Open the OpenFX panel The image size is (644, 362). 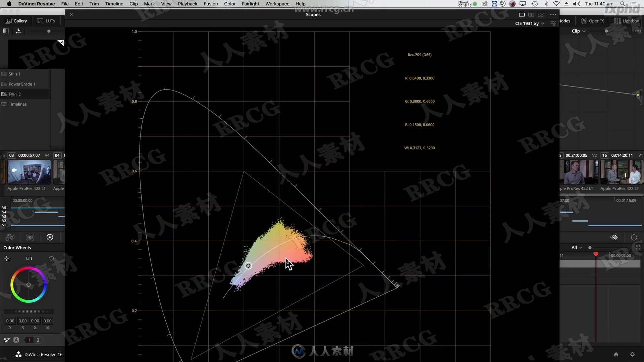(x=592, y=21)
